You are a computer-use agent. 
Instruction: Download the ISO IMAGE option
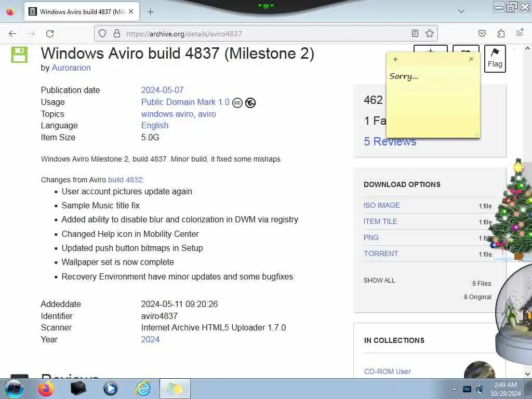(382, 205)
